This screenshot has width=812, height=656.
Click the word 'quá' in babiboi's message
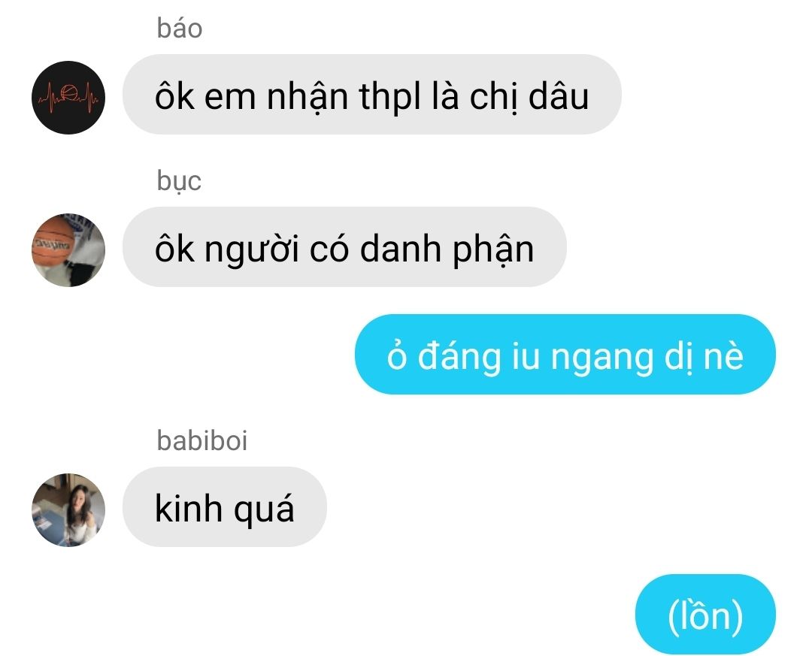(264, 509)
